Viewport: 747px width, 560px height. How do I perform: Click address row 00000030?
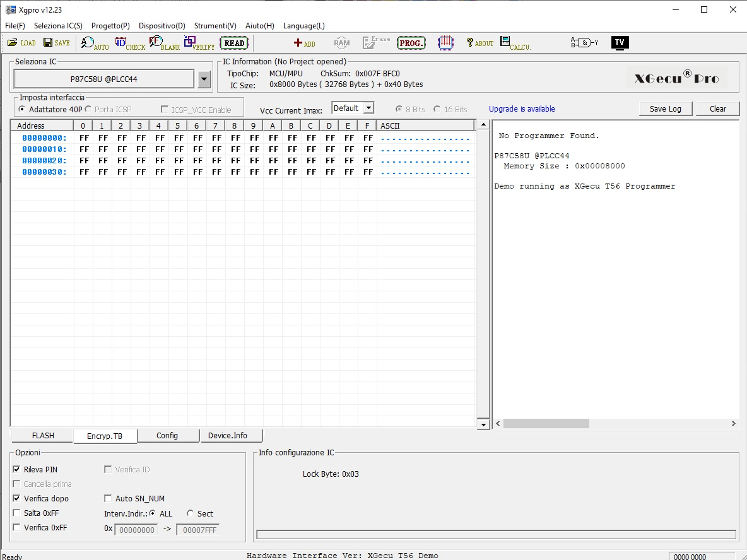coord(243,172)
